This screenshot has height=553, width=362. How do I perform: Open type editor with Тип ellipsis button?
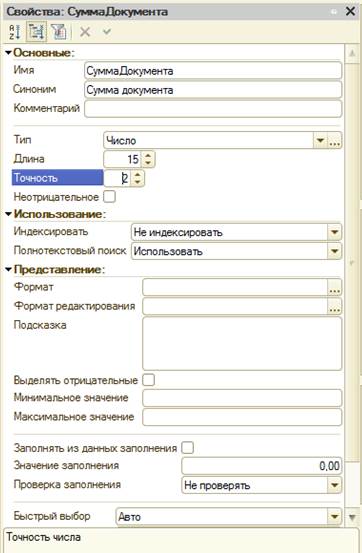334,140
